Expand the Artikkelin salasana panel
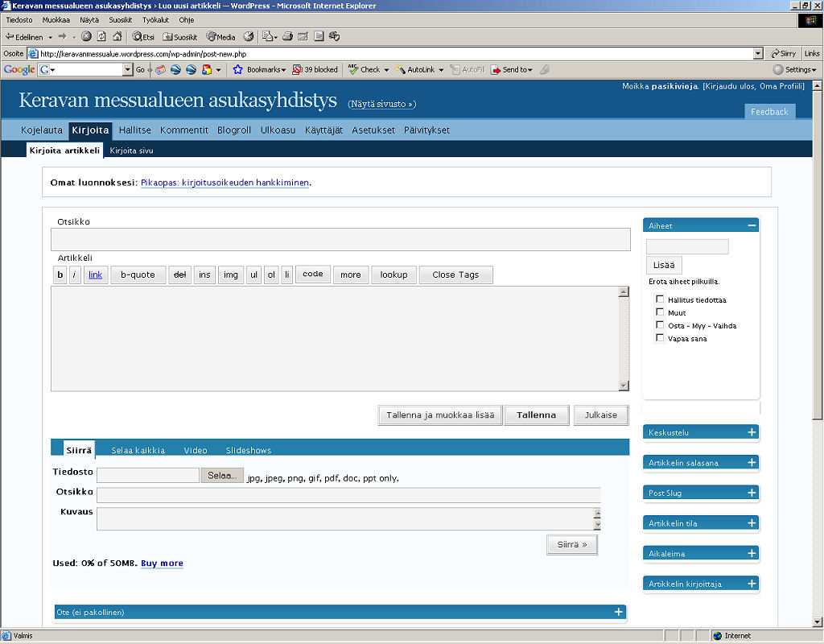Image resolution: width=824 pixels, height=644 pixels. [752, 463]
